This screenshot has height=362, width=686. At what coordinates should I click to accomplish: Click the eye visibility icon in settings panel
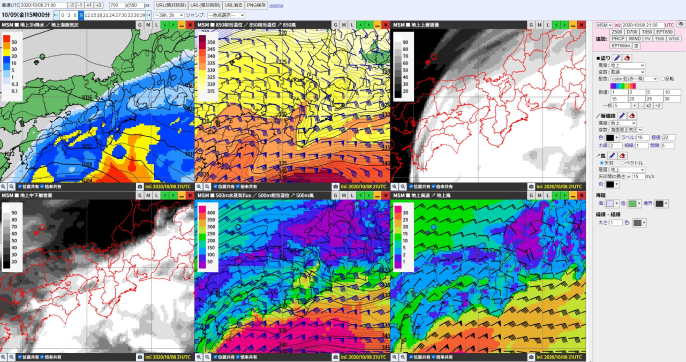pyautogui.click(x=680, y=24)
